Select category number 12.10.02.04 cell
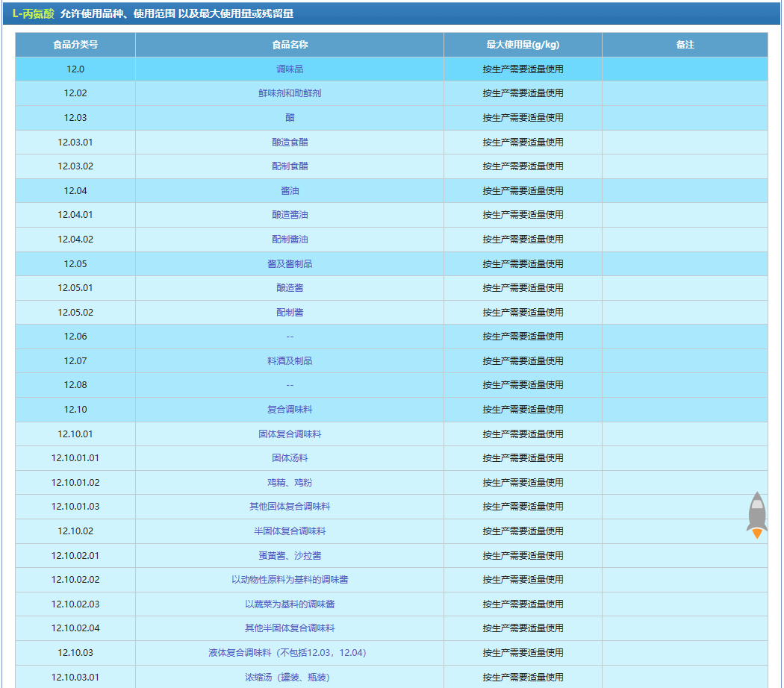Viewport: 784px width, 688px height. [x=75, y=628]
